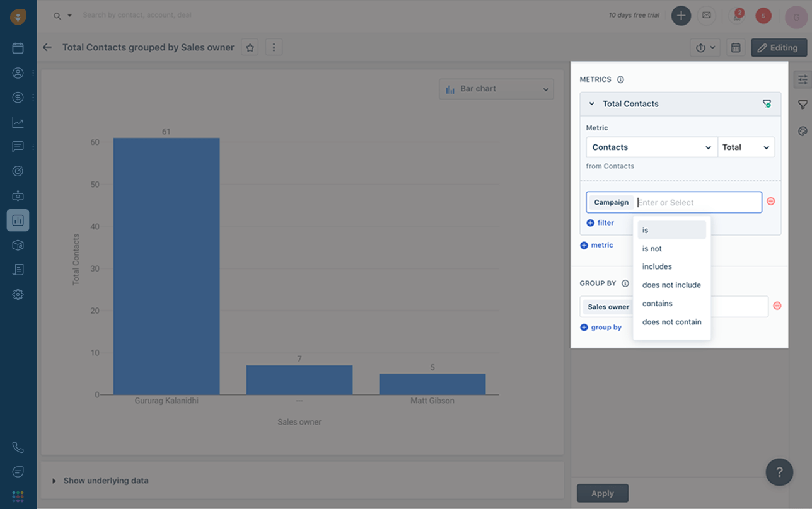The height and width of the screenshot is (509, 812).
Task: Click the Apply button
Action: pos(602,493)
